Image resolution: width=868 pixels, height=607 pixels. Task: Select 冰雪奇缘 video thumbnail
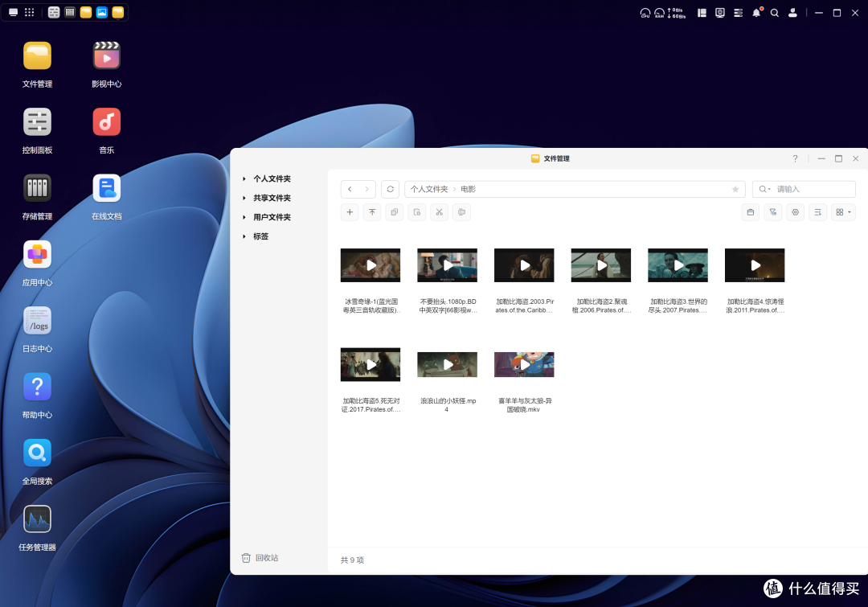click(x=371, y=265)
